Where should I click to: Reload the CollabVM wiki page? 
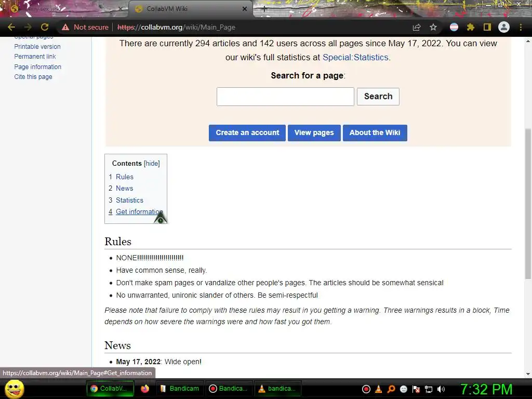click(x=45, y=27)
